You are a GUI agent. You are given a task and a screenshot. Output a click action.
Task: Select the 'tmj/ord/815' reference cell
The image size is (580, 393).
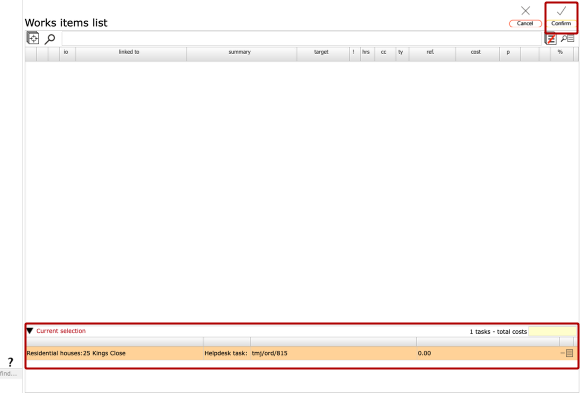(x=333, y=353)
